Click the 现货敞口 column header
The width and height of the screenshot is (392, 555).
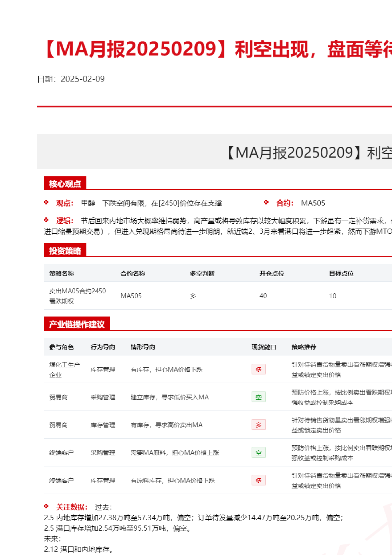[264, 347]
